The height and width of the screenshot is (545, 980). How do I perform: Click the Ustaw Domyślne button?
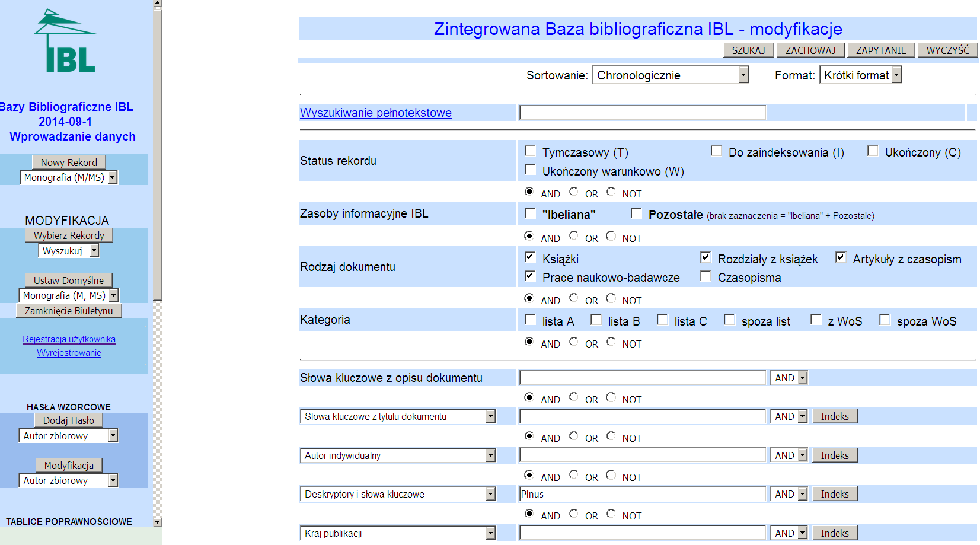click(69, 281)
